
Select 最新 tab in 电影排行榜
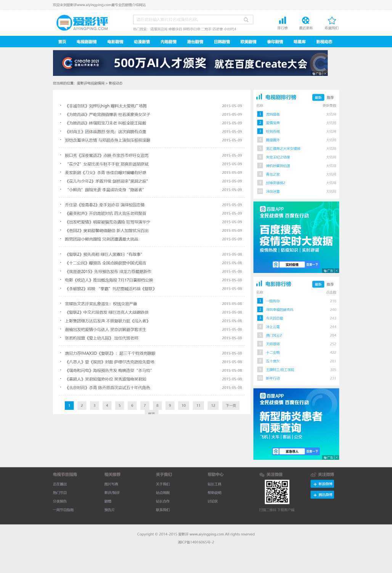click(318, 284)
